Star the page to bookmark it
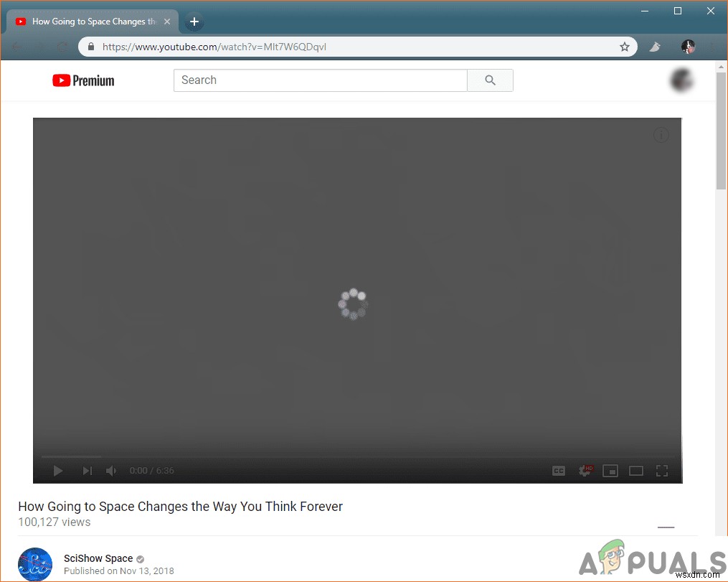The width and height of the screenshot is (728, 582). [x=625, y=46]
